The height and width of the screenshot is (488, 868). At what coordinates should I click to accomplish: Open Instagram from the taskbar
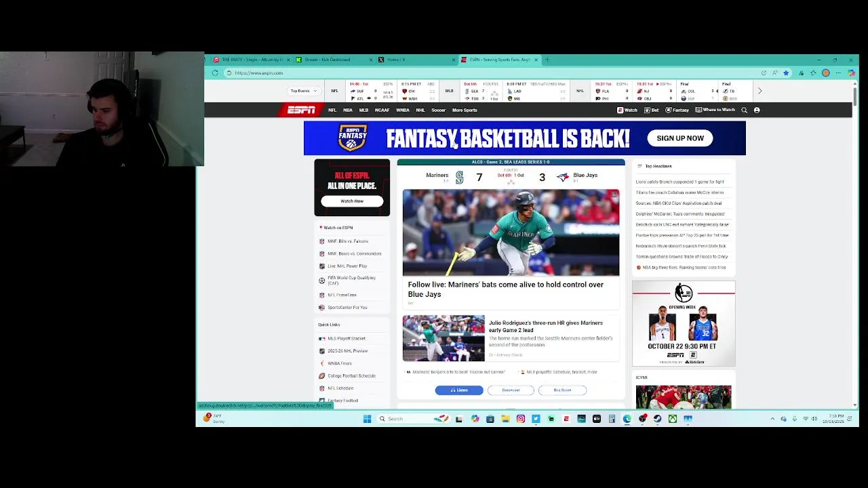(x=521, y=419)
